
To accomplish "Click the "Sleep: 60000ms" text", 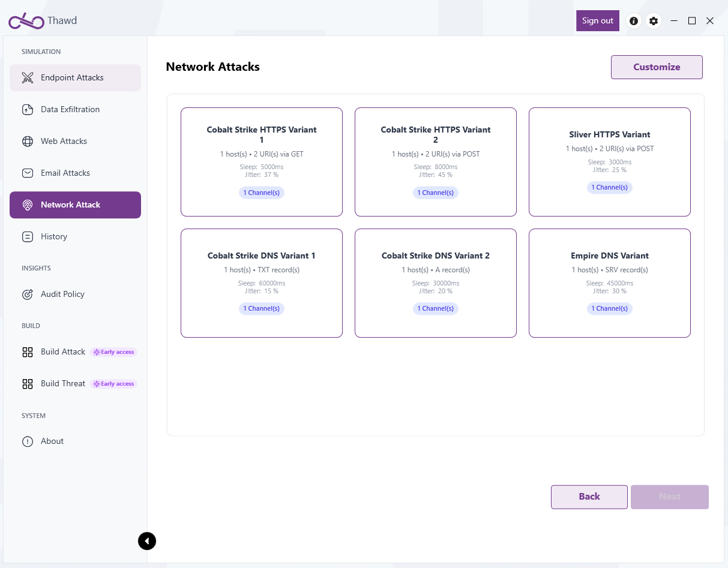I will point(262,284).
